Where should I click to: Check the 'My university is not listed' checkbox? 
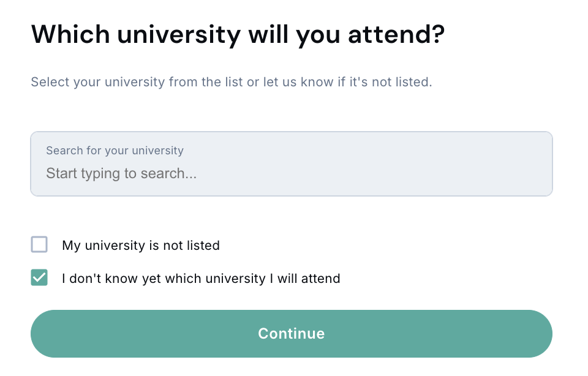pyautogui.click(x=39, y=245)
